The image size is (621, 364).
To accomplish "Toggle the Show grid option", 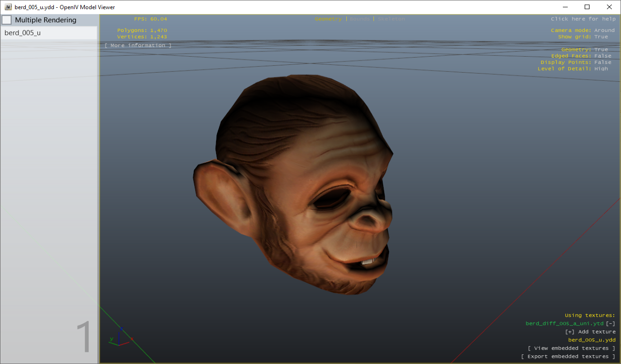I will [601, 37].
